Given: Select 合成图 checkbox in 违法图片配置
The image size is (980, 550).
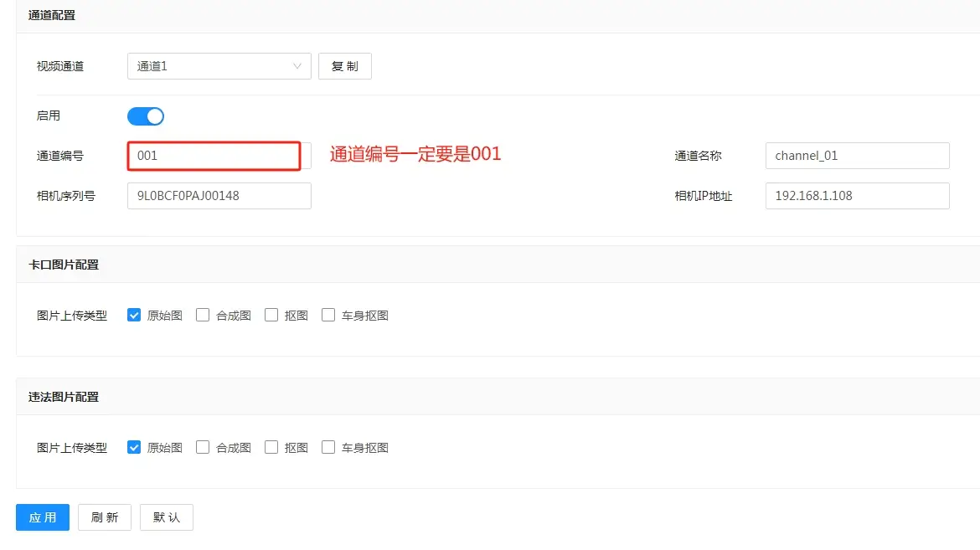Looking at the screenshot, I should 203,448.
